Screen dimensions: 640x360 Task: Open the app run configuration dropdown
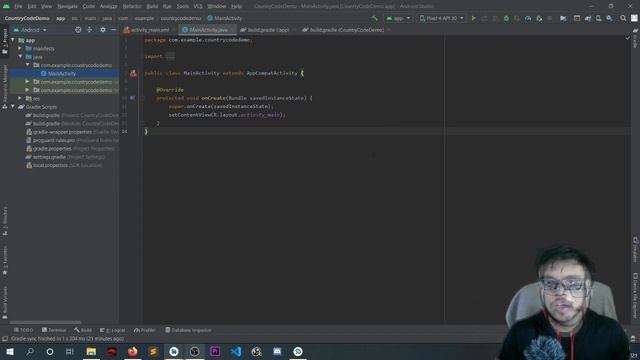pyautogui.click(x=398, y=18)
